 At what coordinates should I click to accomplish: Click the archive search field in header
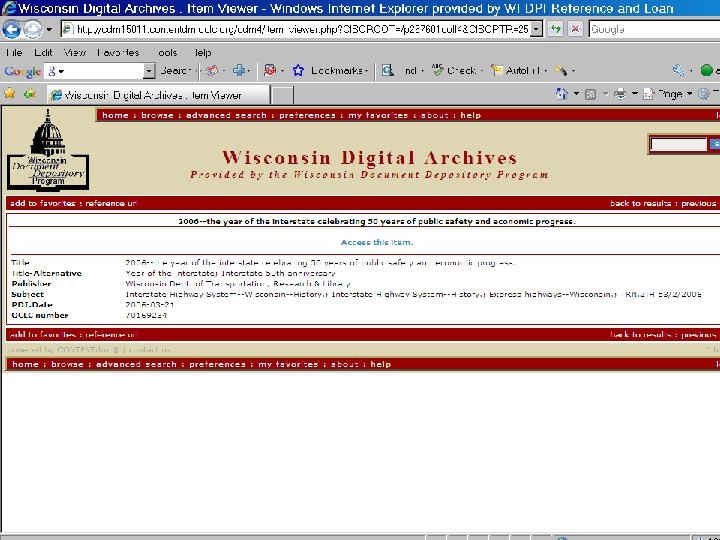point(678,144)
